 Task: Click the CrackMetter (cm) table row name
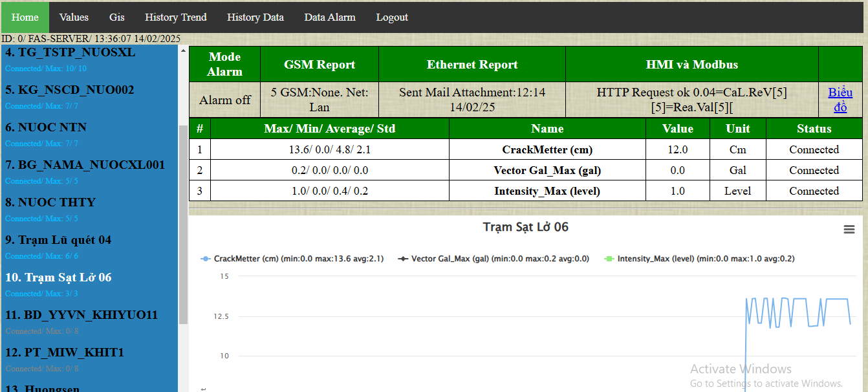(547, 149)
